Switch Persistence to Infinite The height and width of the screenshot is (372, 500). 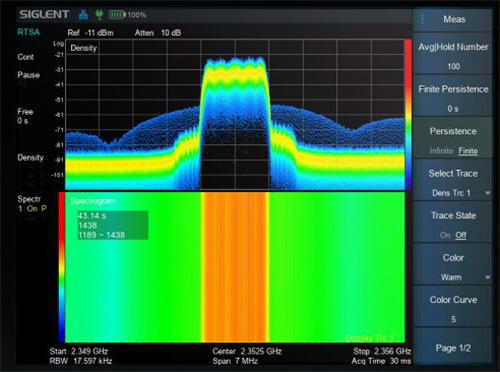441,151
